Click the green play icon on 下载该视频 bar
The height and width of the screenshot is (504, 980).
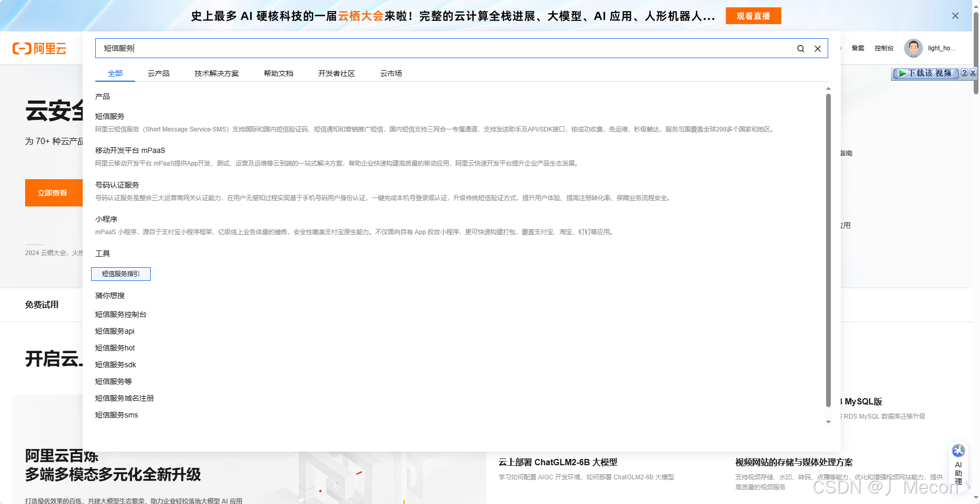[x=902, y=73]
